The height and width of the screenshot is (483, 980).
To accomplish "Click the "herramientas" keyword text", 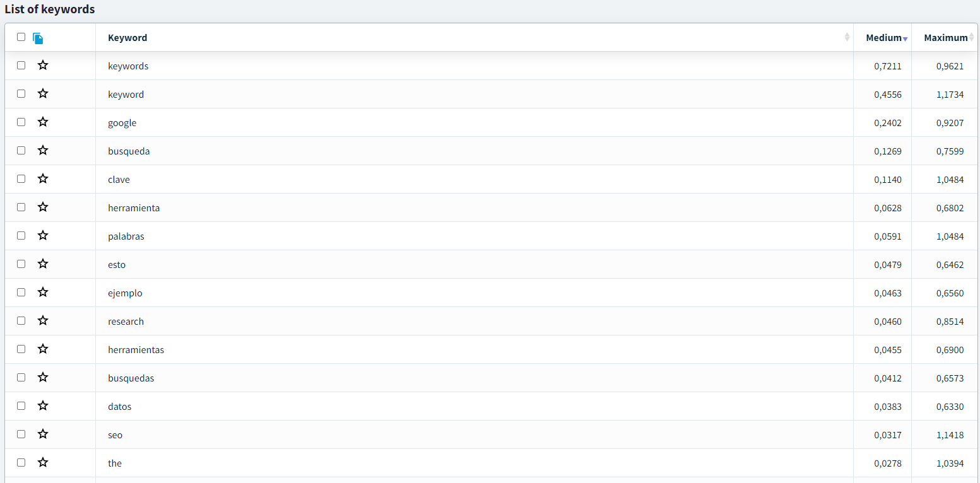I will [136, 350].
